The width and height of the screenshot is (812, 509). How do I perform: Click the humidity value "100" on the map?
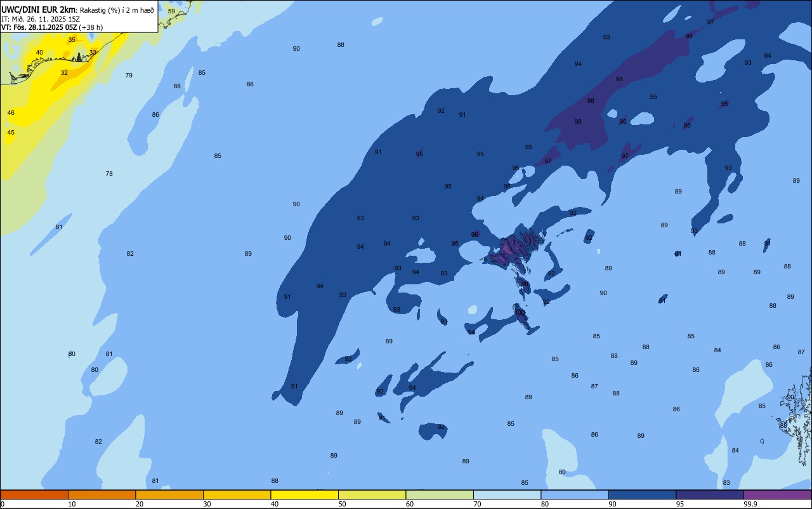(x=520, y=313)
